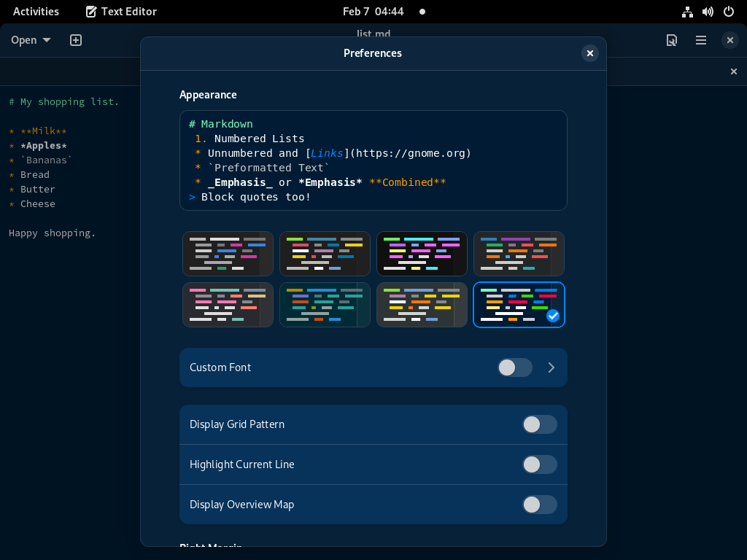This screenshot has width=747, height=560.
Task: Enable Display Overview Map switch
Action: pos(540,505)
